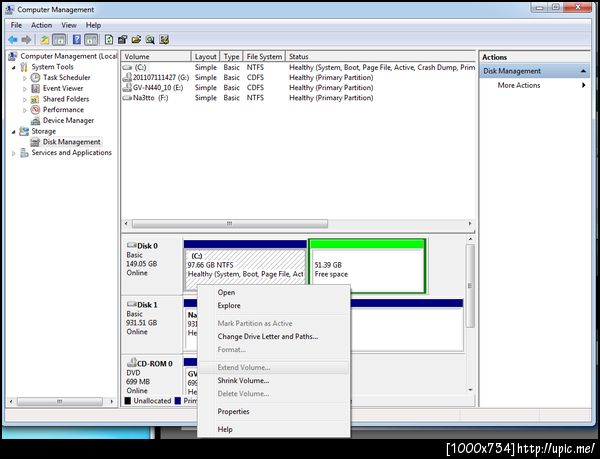The width and height of the screenshot is (600, 459).
Task: Sort by the Volume column header
Action: pos(156,57)
